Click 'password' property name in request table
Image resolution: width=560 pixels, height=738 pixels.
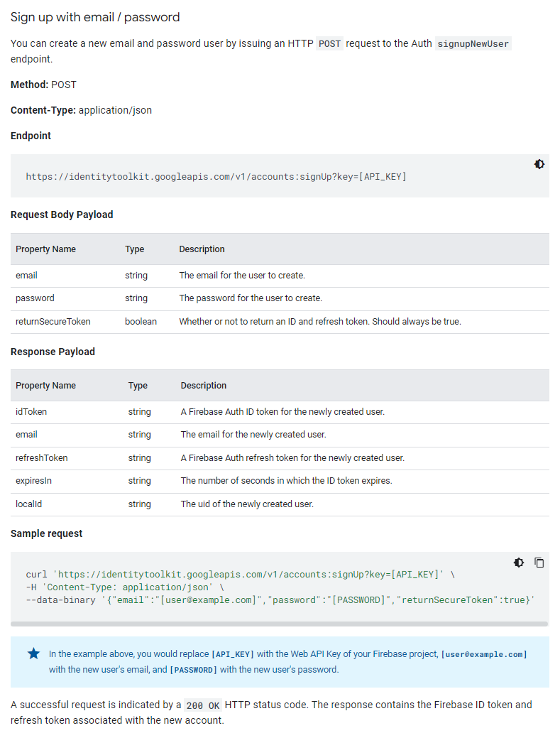coord(35,298)
